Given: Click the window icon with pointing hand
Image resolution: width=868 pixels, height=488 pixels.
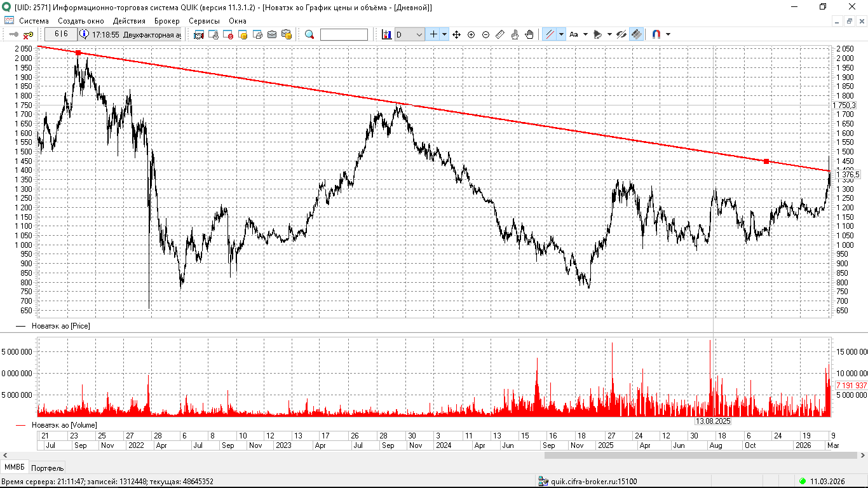Looking at the screenshot, I should pos(214,34).
